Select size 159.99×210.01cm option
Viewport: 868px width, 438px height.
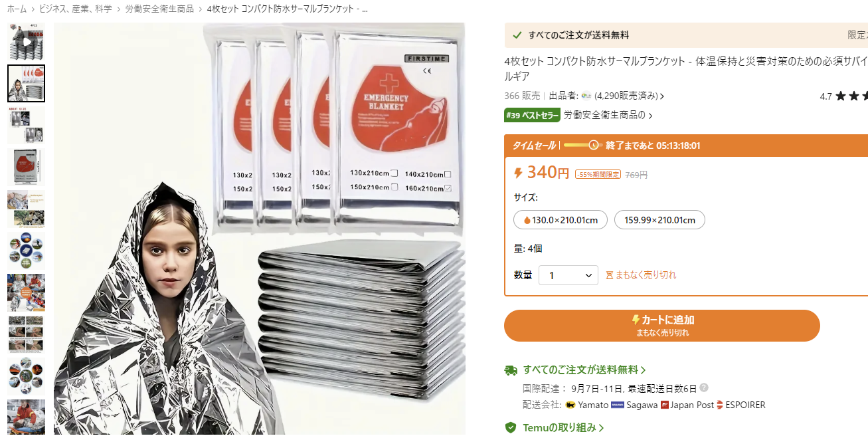tap(659, 220)
